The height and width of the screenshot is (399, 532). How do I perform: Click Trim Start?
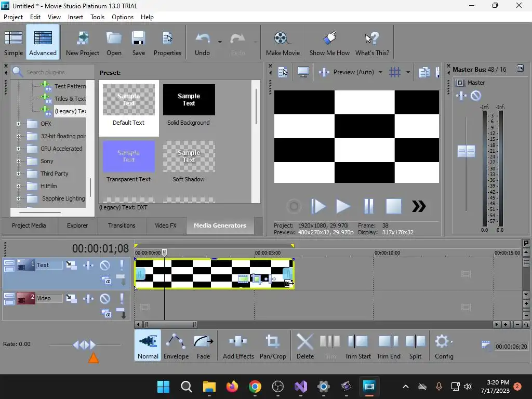358,345
